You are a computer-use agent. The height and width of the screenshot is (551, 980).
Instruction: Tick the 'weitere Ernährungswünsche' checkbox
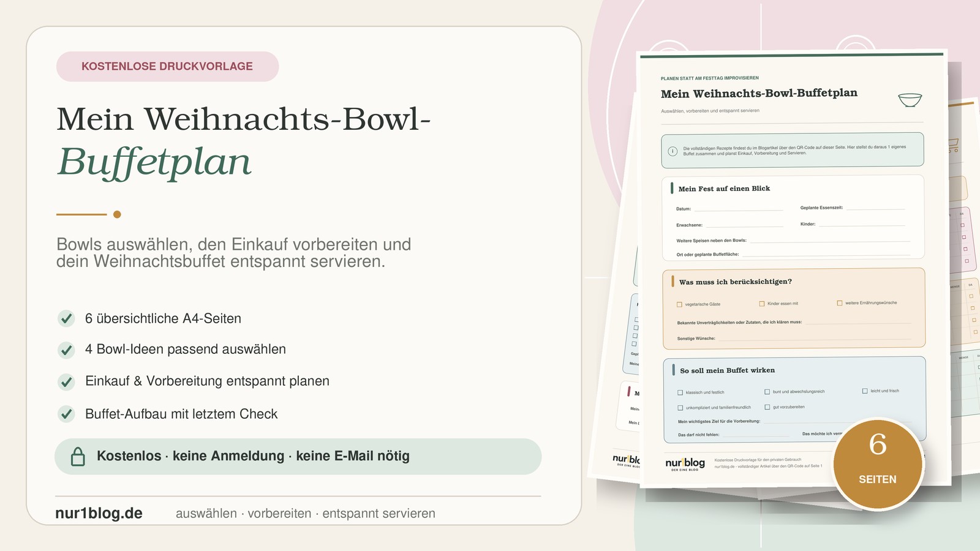pyautogui.click(x=840, y=302)
